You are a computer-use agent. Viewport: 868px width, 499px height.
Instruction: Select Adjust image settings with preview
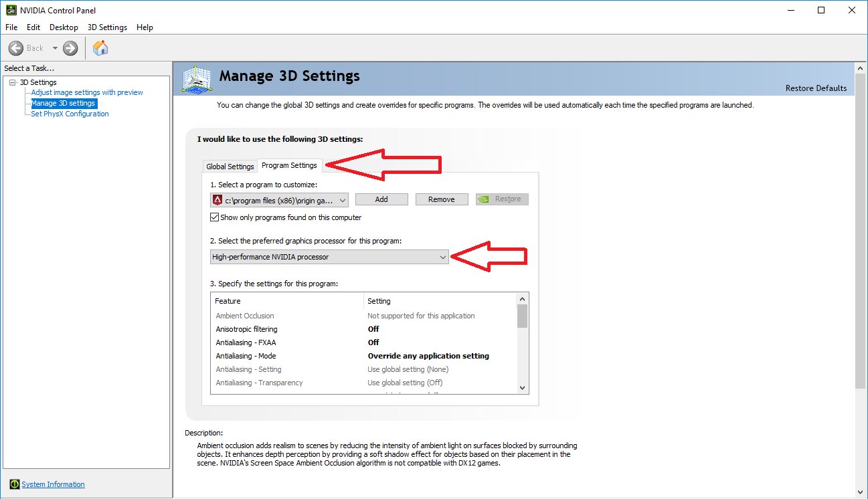(x=87, y=92)
